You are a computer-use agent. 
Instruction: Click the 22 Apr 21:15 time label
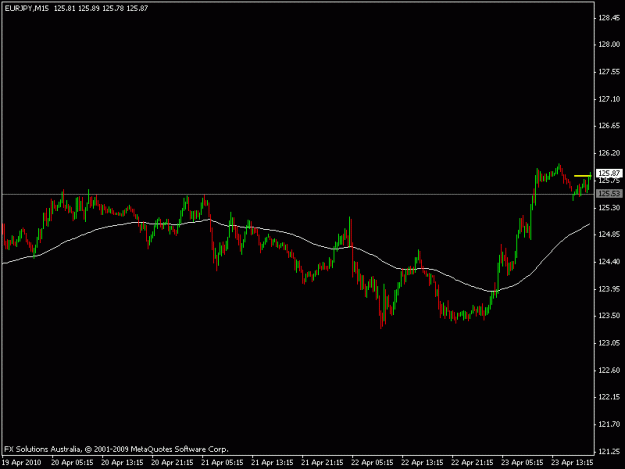(x=472, y=463)
